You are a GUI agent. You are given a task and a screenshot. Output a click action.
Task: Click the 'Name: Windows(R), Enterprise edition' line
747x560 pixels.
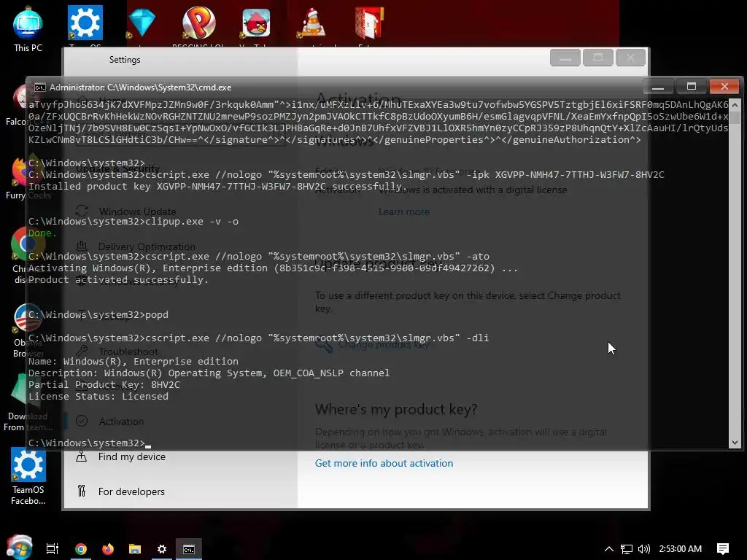[x=133, y=362]
